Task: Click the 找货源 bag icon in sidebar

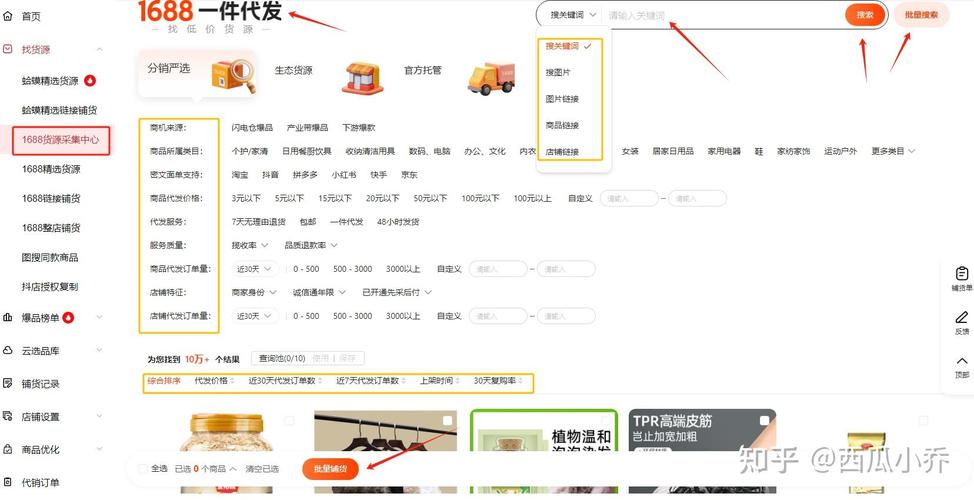Action: tap(8, 49)
